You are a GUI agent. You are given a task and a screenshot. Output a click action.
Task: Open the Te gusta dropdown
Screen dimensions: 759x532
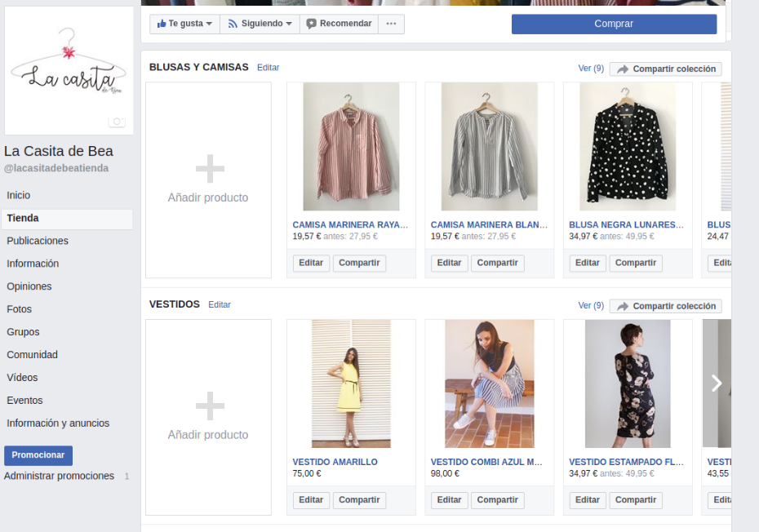pyautogui.click(x=185, y=24)
